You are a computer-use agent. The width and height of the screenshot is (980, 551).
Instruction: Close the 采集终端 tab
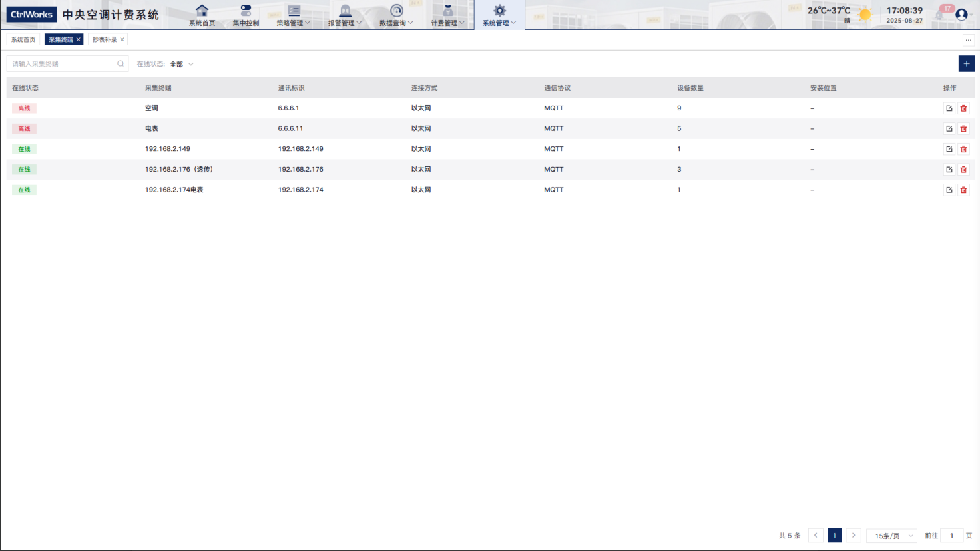(x=79, y=39)
